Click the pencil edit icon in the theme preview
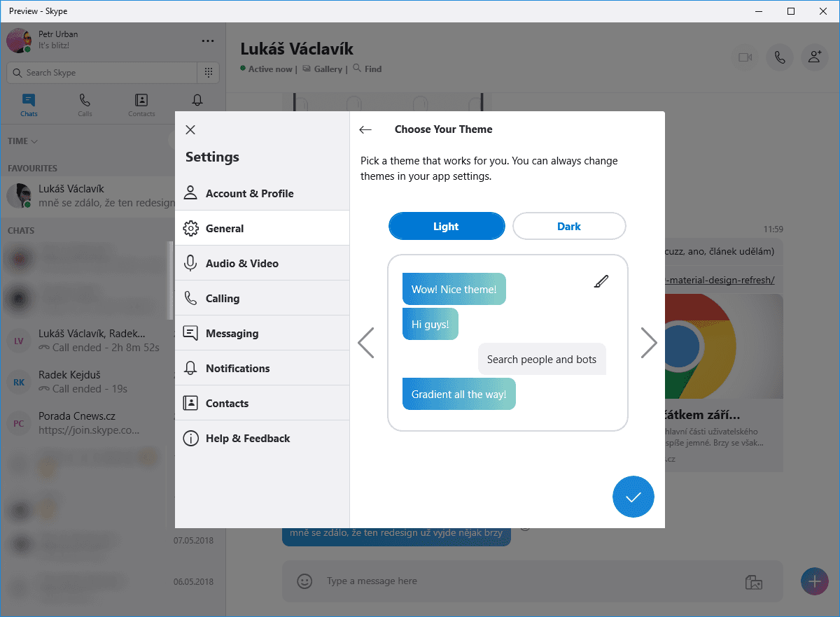 pos(601,281)
